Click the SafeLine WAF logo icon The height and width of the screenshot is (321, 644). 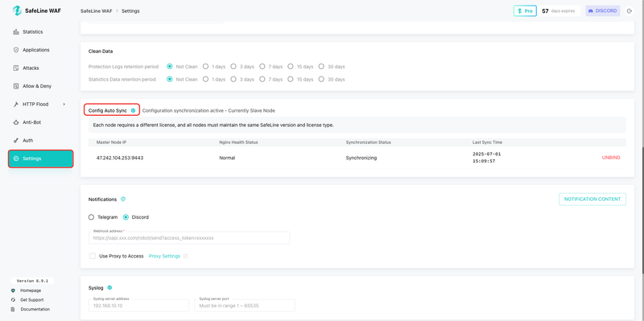[x=17, y=10]
